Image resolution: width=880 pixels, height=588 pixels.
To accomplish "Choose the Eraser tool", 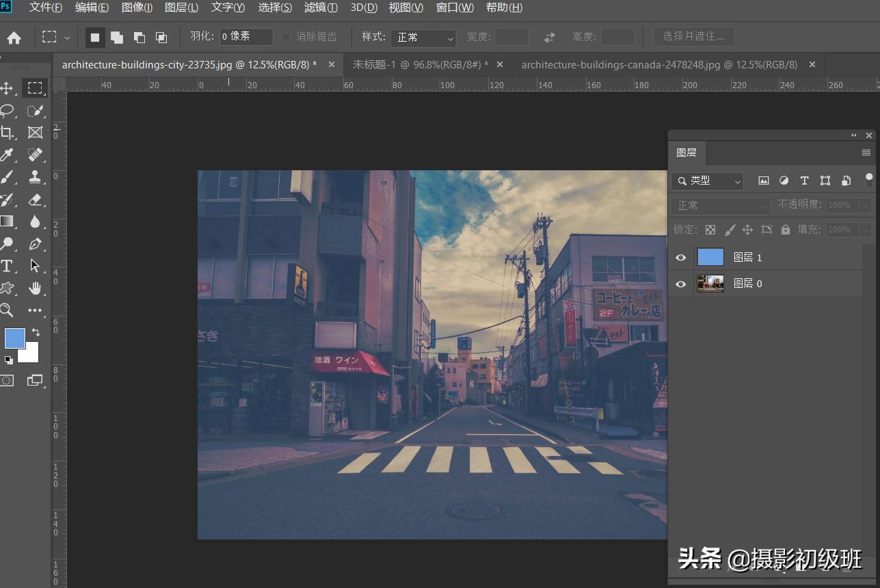I will 35,200.
